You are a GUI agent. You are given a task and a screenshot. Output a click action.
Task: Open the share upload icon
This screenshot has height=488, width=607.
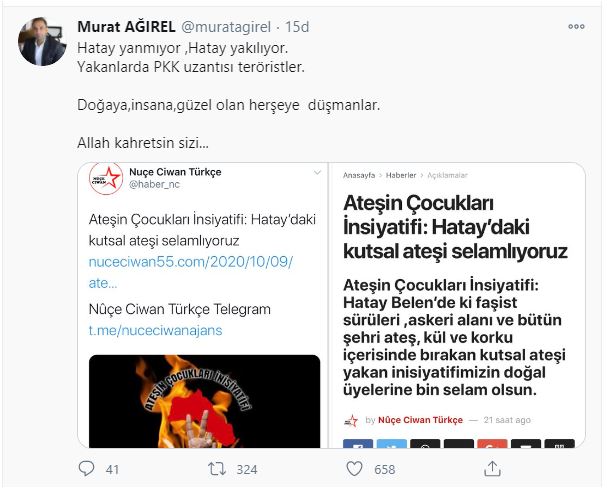pos(492,469)
